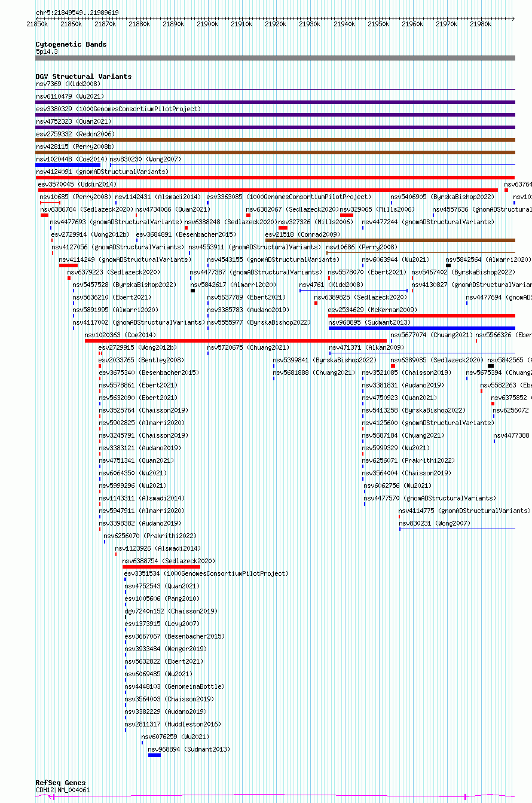532x803 pixels.
Task: Click the red bar under nsv4114249 gnomAD variant
Action: [68, 265]
